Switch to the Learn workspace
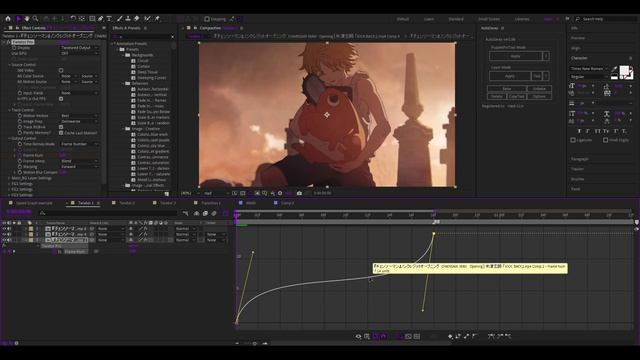 coord(429,19)
